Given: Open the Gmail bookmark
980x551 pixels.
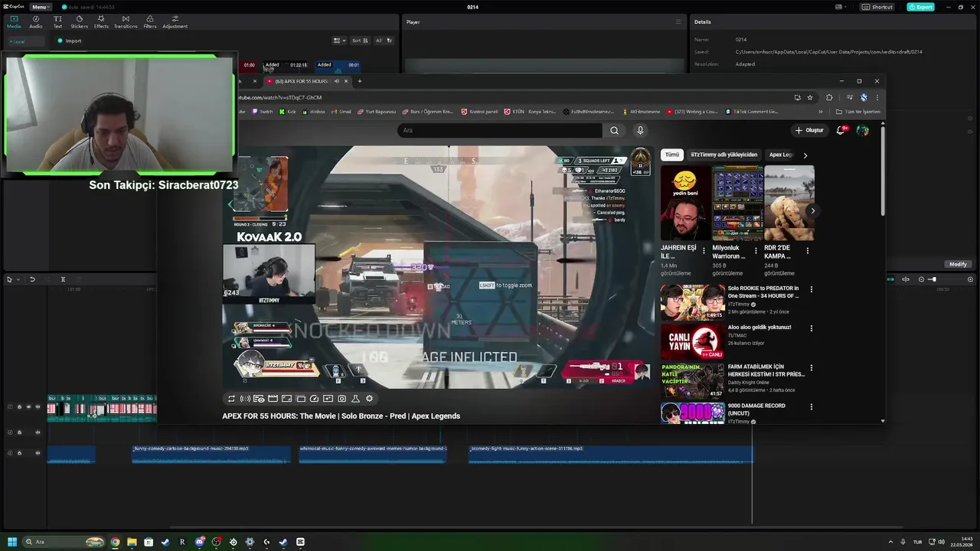Looking at the screenshot, I should click(341, 112).
